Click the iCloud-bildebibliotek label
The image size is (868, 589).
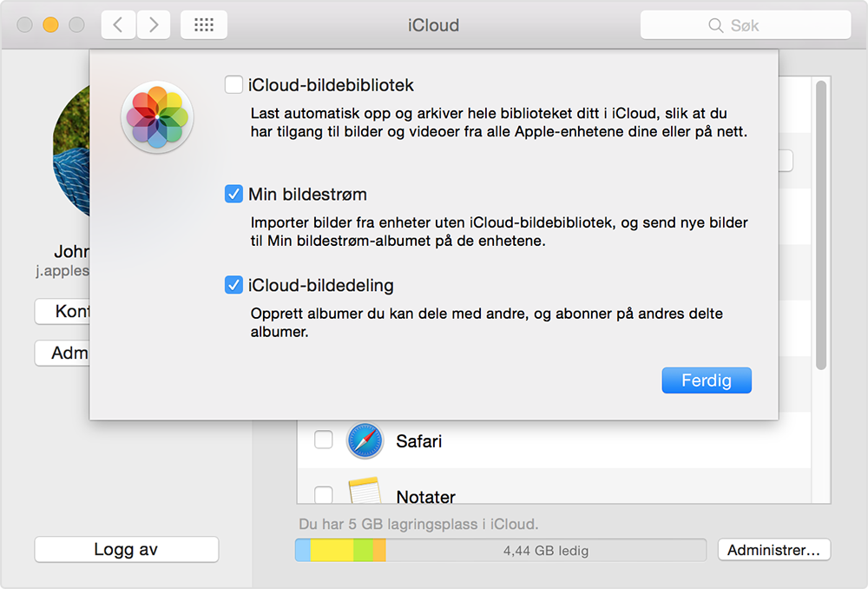[331, 85]
